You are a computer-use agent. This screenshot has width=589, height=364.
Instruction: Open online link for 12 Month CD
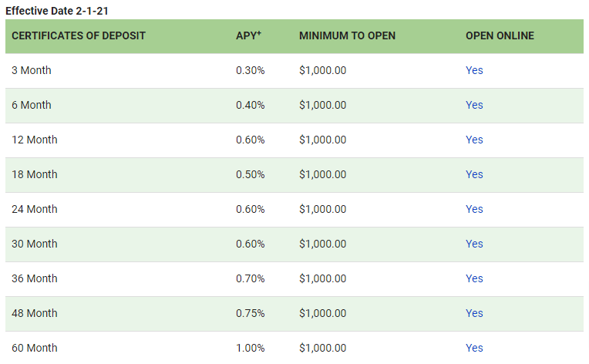(474, 140)
